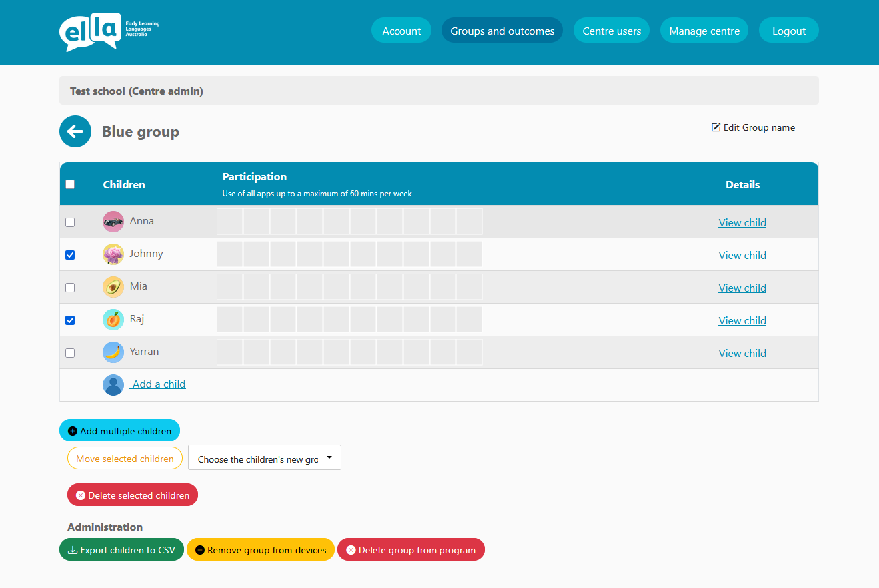Image resolution: width=879 pixels, height=588 pixels.
Task: Click Johnny's avatar icon
Action: (113, 254)
